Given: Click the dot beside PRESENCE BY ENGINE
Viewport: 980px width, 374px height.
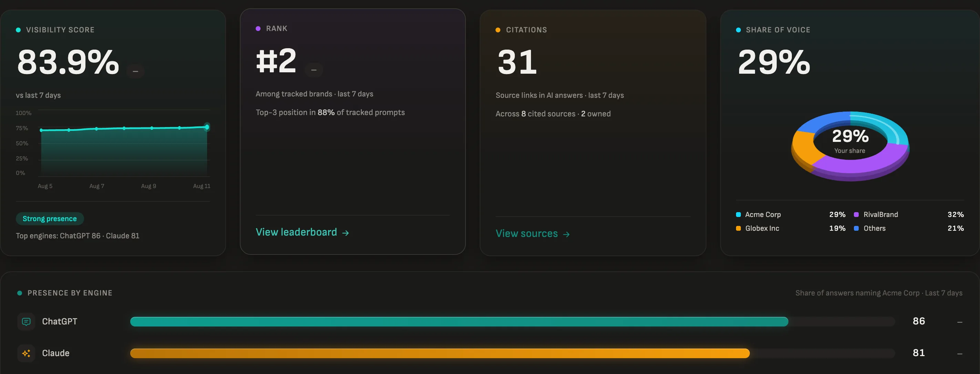Looking at the screenshot, I should point(20,293).
